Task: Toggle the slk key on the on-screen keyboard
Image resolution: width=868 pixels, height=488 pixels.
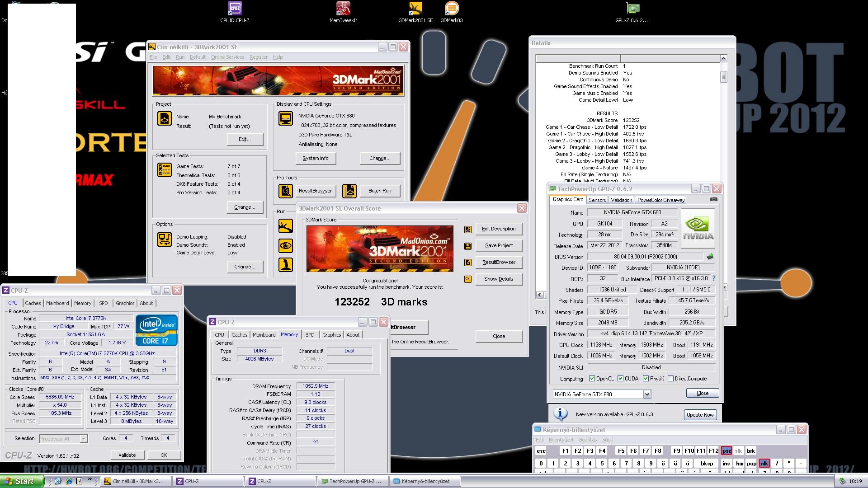Action: click(x=738, y=450)
